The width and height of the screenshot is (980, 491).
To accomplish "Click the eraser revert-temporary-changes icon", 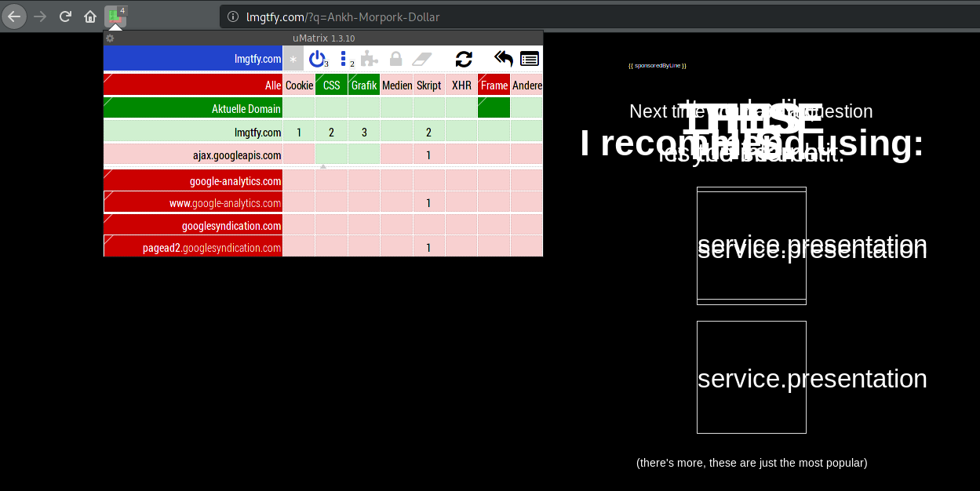I will click(x=422, y=59).
